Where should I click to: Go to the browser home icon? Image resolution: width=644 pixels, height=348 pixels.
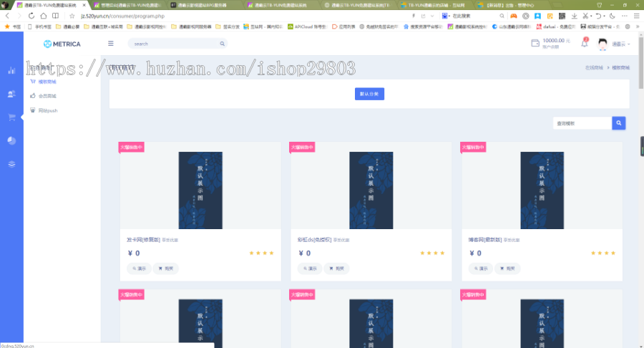click(x=44, y=16)
